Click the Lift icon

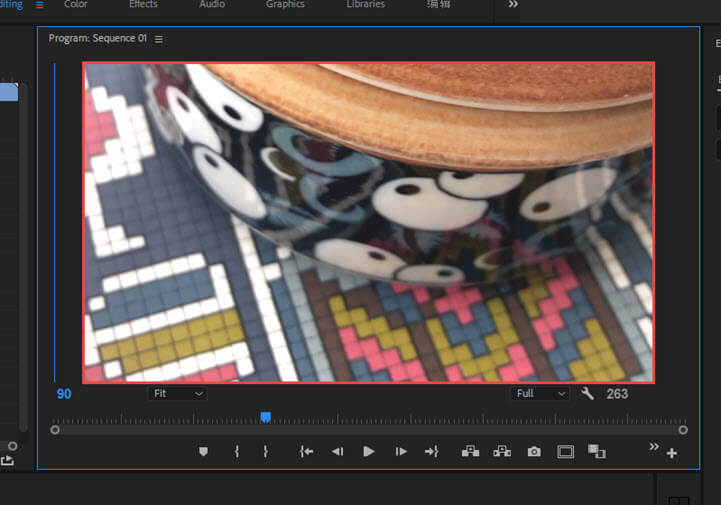(x=470, y=452)
